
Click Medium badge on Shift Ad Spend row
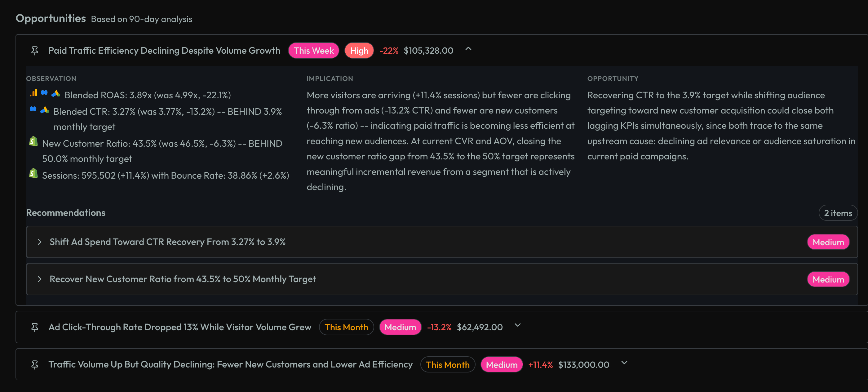click(x=828, y=242)
